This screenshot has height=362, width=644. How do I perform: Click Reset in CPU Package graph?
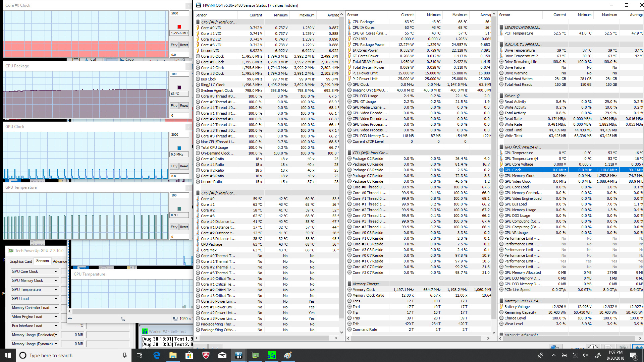coord(184,106)
